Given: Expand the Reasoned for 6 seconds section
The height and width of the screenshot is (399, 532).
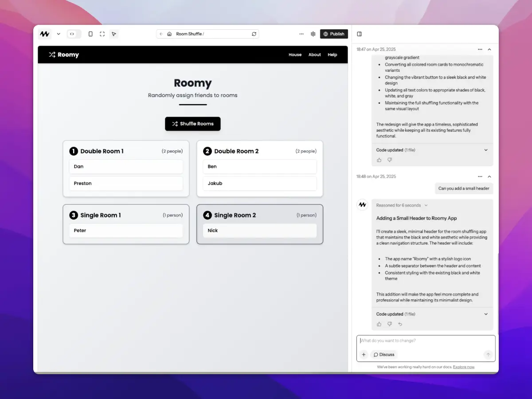Looking at the screenshot, I should 402,205.
